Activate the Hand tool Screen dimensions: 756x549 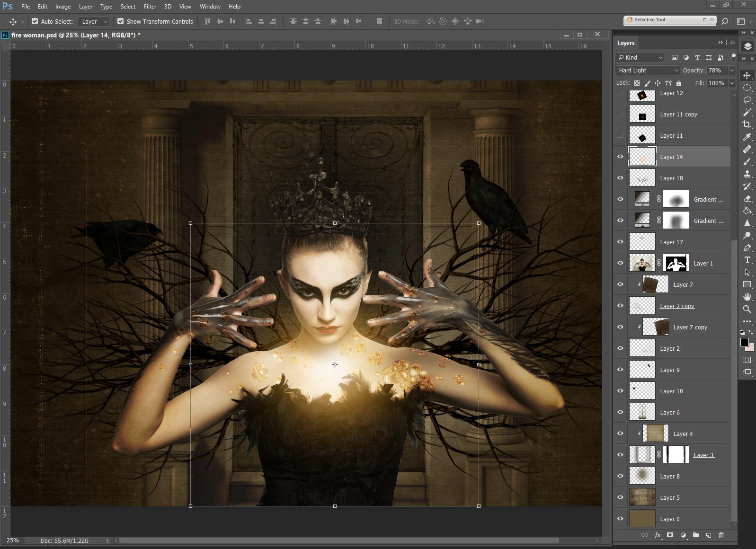pyautogui.click(x=747, y=297)
